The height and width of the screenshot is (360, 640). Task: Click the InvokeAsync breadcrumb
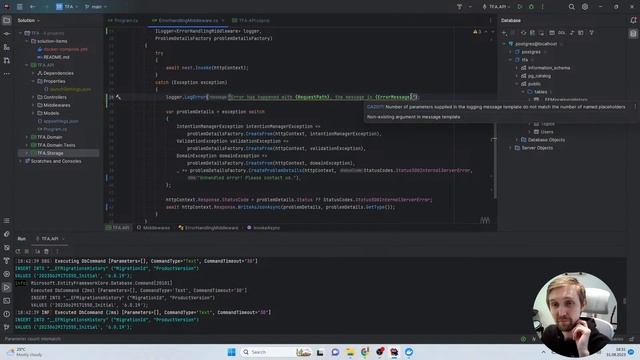click(263, 228)
